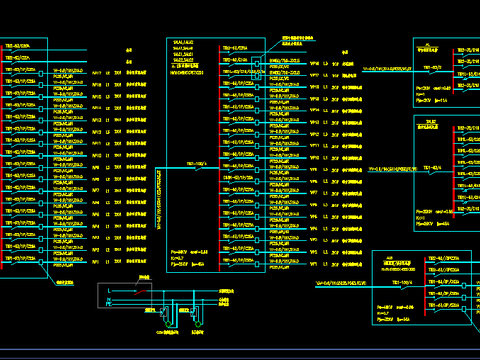Select the left gray switch box below the PE line
The image size is (480, 360).
coord(163,312)
